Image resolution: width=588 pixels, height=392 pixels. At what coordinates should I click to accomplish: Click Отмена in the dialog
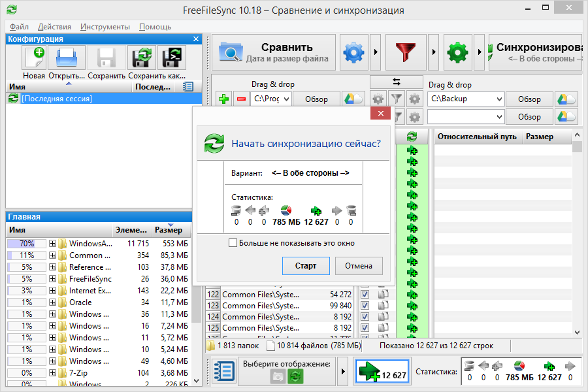(359, 266)
